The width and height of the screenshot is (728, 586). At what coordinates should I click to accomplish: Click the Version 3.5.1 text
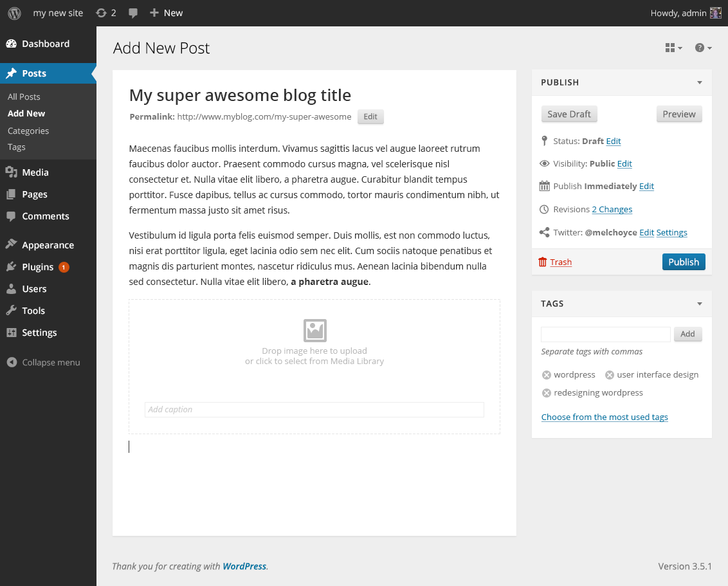click(685, 566)
